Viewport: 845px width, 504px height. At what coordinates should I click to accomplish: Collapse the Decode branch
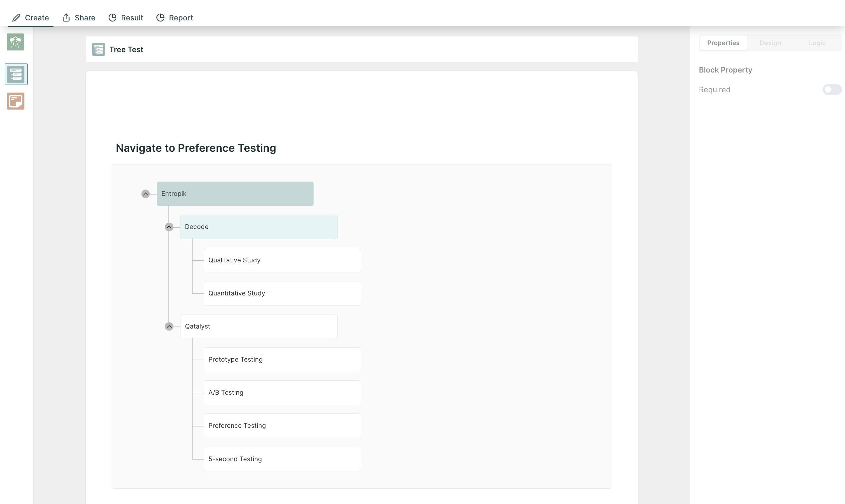click(x=169, y=227)
